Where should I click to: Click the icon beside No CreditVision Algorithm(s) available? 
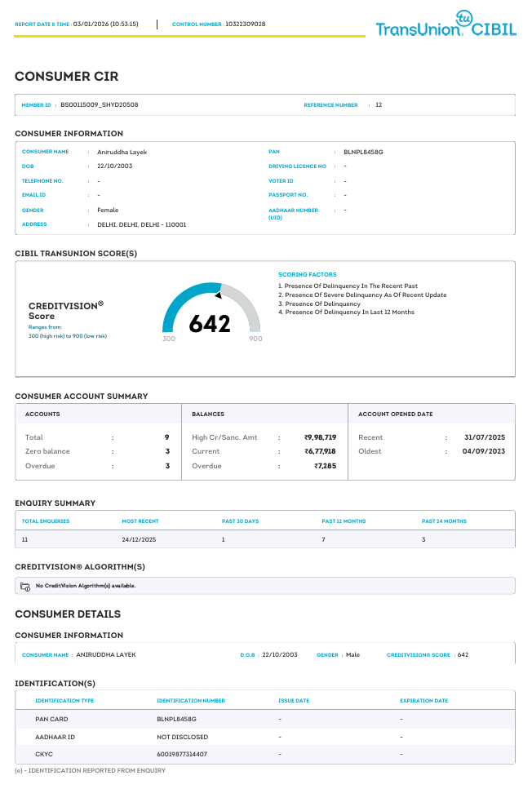[25, 586]
